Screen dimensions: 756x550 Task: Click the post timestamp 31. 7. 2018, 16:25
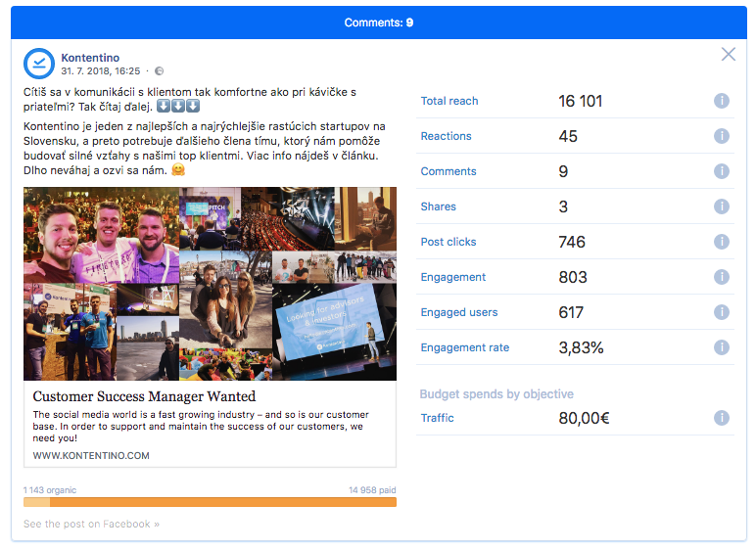pyautogui.click(x=100, y=71)
